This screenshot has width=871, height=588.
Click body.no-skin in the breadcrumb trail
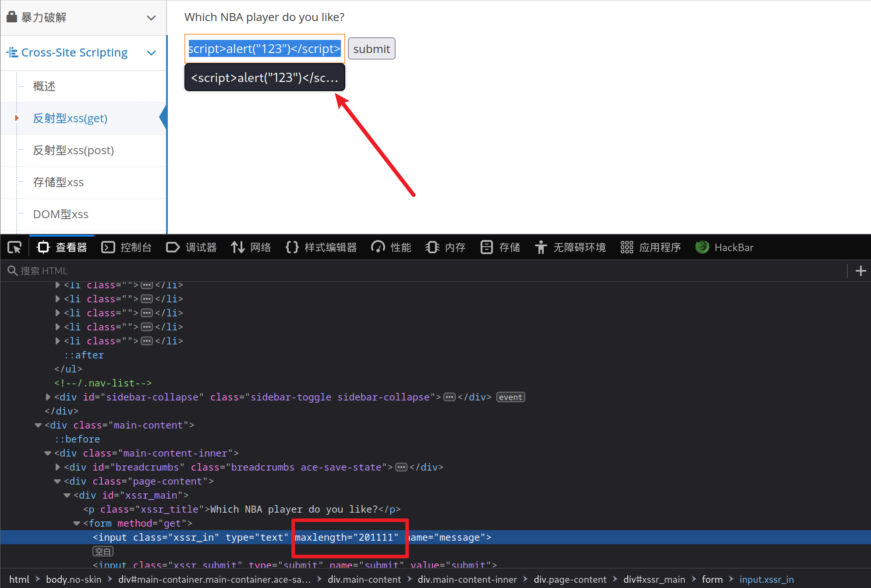point(74,579)
